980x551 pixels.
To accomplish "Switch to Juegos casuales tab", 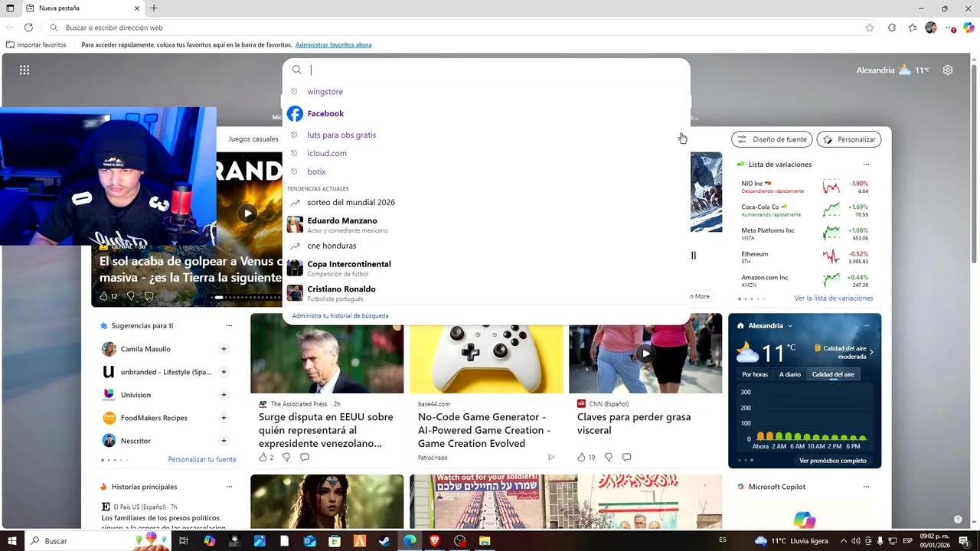I will point(253,139).
